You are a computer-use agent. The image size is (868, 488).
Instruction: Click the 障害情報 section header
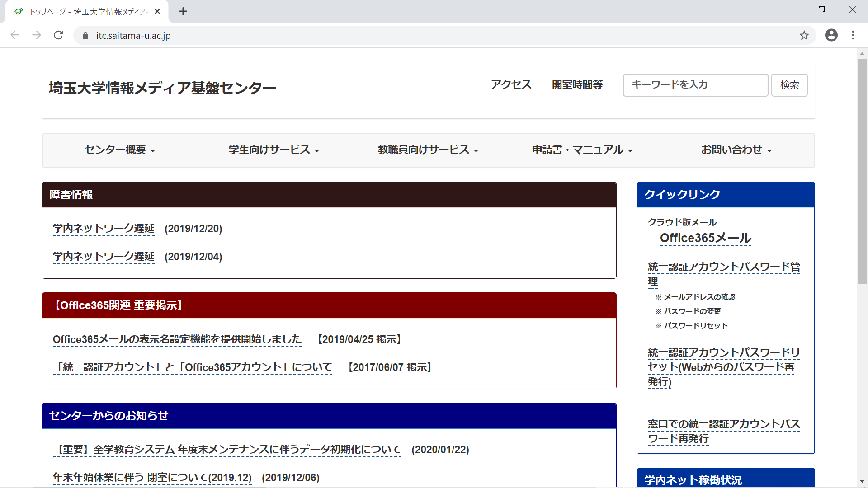point(329,195)
